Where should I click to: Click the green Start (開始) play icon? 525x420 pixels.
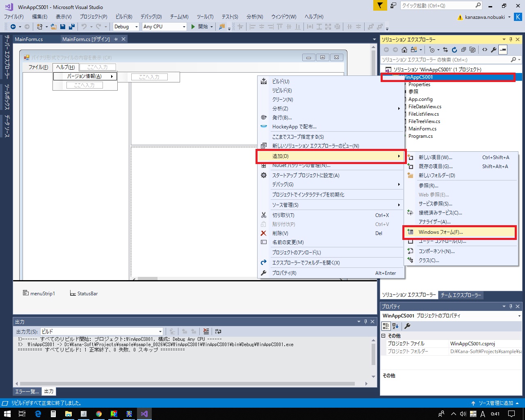pos(193,27)
